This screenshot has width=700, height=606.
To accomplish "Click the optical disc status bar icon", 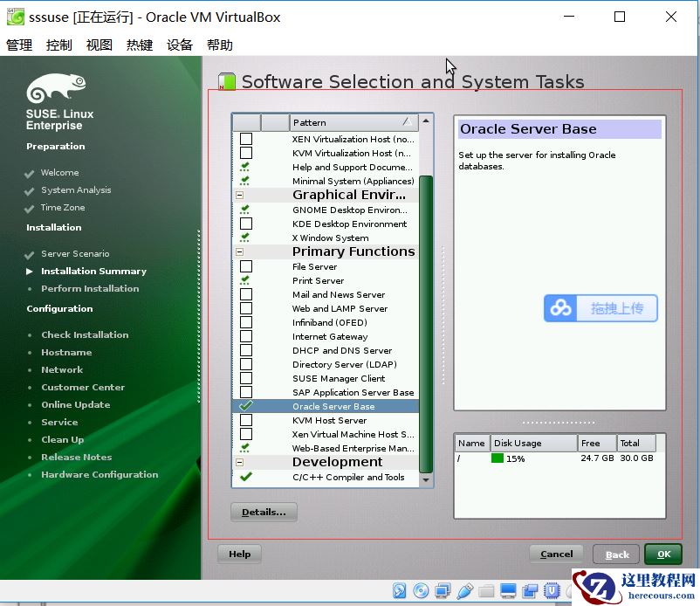I will click(x=422, y=591).
